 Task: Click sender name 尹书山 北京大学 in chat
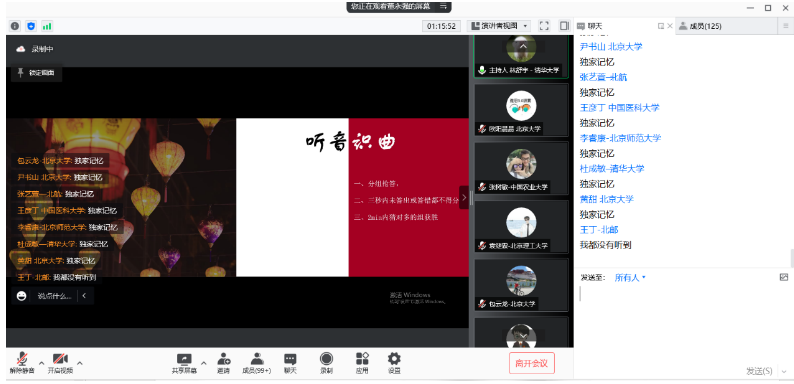(x=611, y=47)
